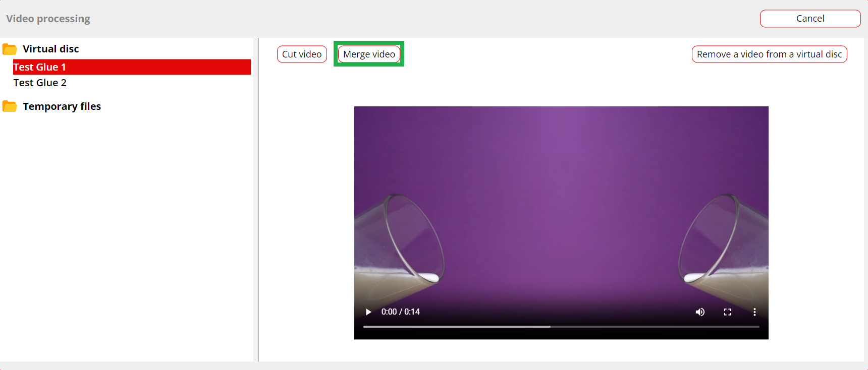Click the Virtual disc label

pyautogui.click(x=51, y=49)
